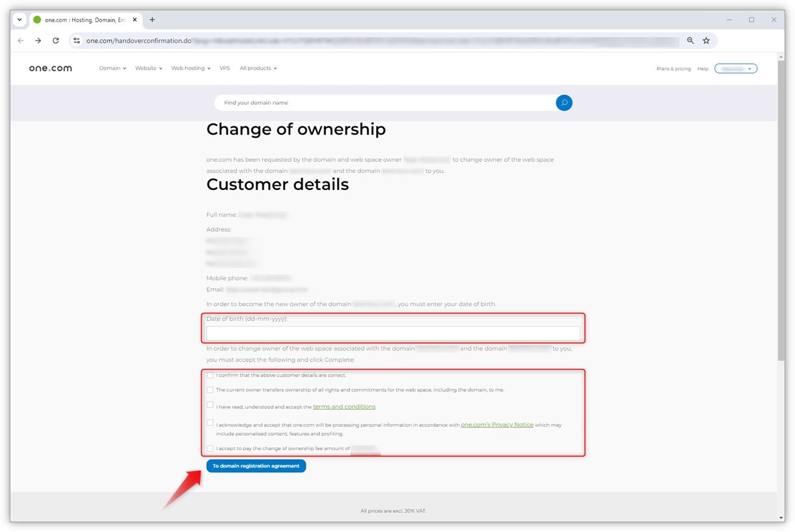Viewport: 795px width, 532px height.
Task: Click 'All prices are excl. 20% VAT.' text
Action: pos(394,511)
